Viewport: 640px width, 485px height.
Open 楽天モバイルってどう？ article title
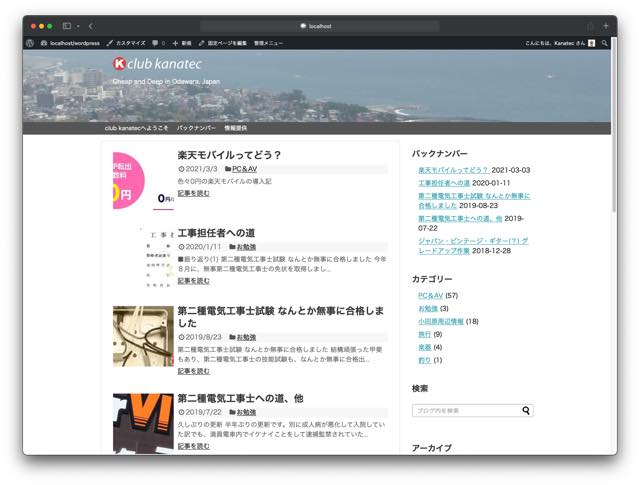pyautogui.click(x=229, y=155)
